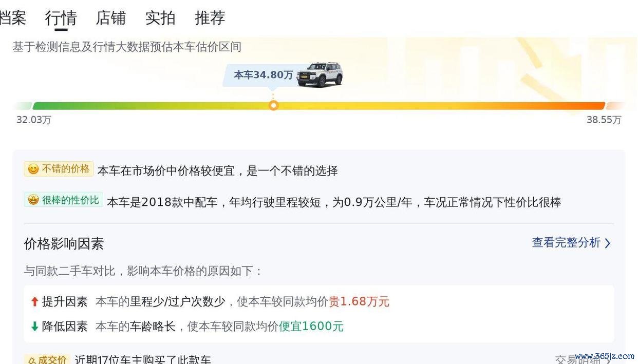
Task: Click the red up arrow by 提升因素
Action: point(34,301)
